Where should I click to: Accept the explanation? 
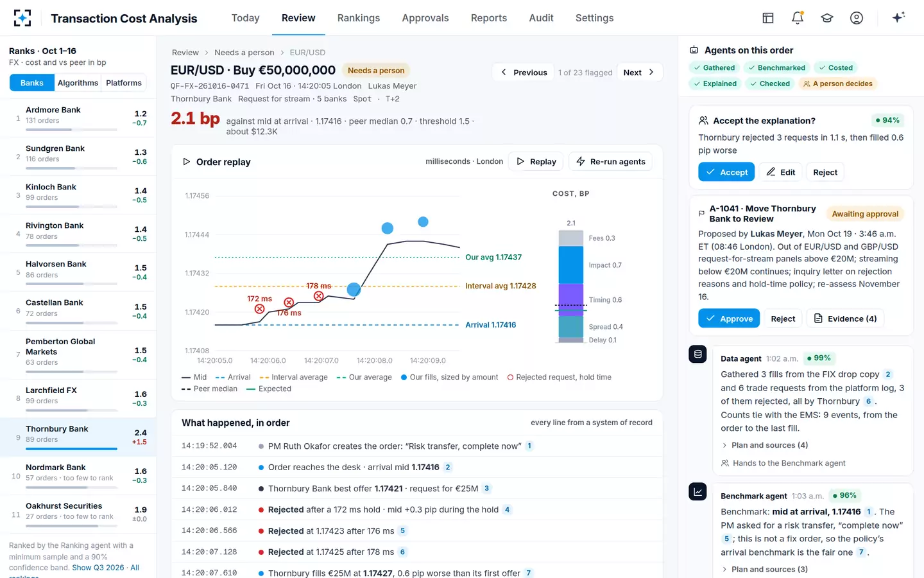tap(726, 172)
